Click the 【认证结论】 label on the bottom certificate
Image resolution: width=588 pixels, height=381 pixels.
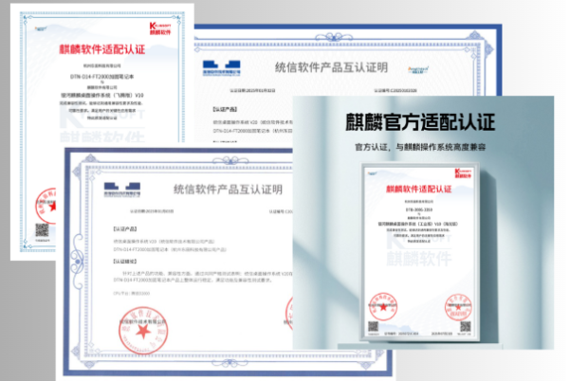(x=125, y=262)
